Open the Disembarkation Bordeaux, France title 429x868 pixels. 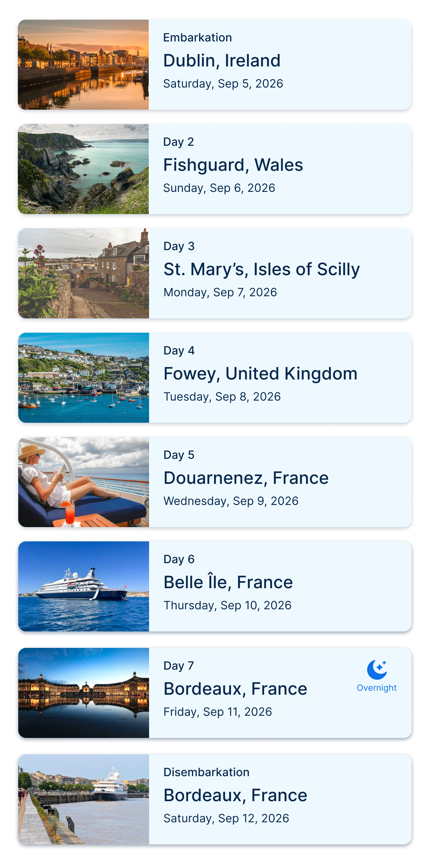coord(235,795)
